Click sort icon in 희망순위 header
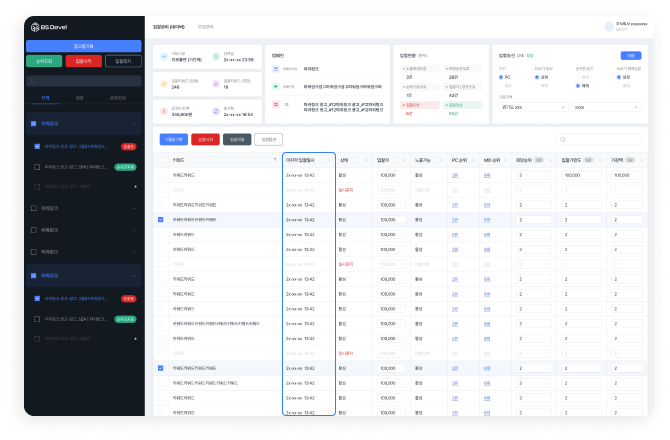 click(550, 160)
